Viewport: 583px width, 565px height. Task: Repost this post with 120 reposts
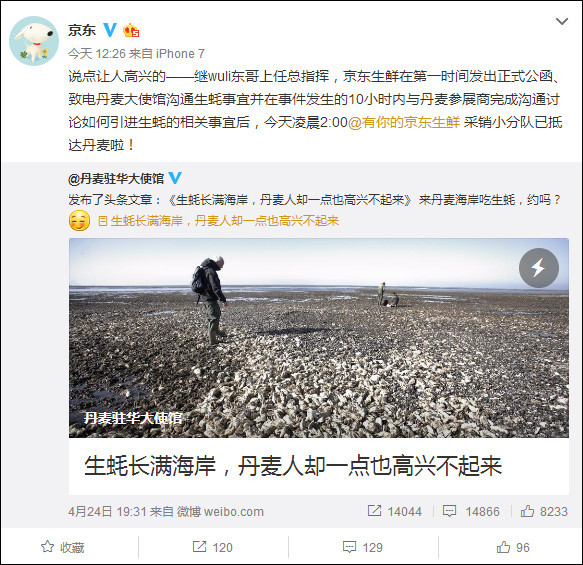213,547
